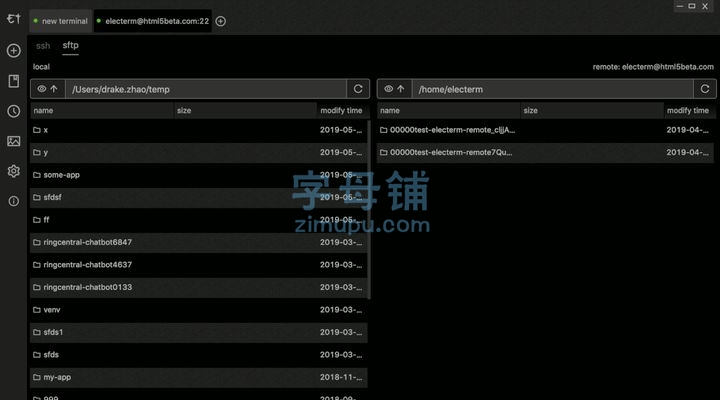Viewport: 720px width, 400px height.
Task: Refresh the local file list
Action: tap(358, 89)
